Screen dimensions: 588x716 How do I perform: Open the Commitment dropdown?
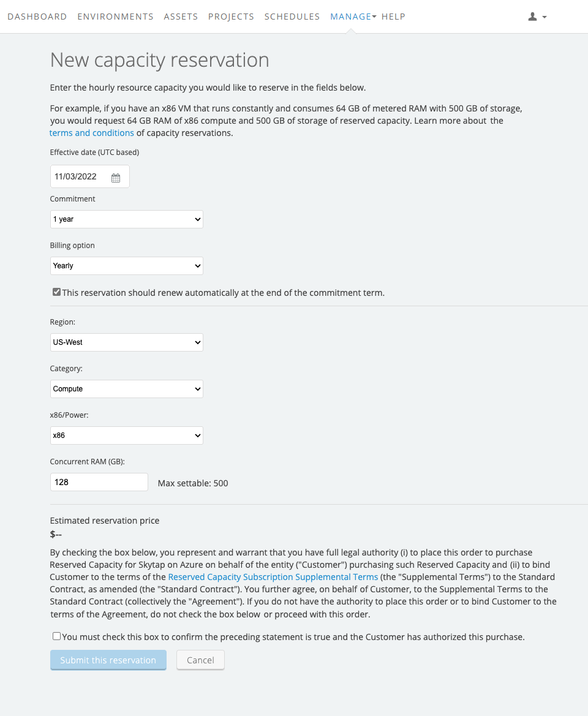pyautogui.click(x=126, y=219)
